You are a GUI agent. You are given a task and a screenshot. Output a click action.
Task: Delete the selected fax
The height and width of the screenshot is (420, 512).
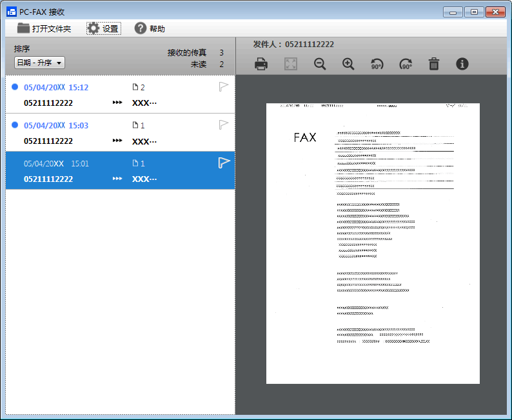(x=434, y=64)
